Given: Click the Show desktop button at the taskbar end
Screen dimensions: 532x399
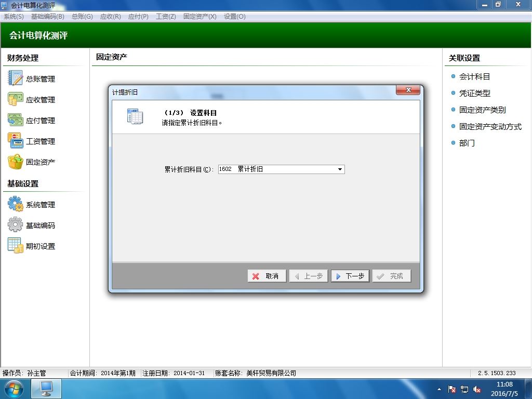Looking at the screenshot, I should pos(528,389).
